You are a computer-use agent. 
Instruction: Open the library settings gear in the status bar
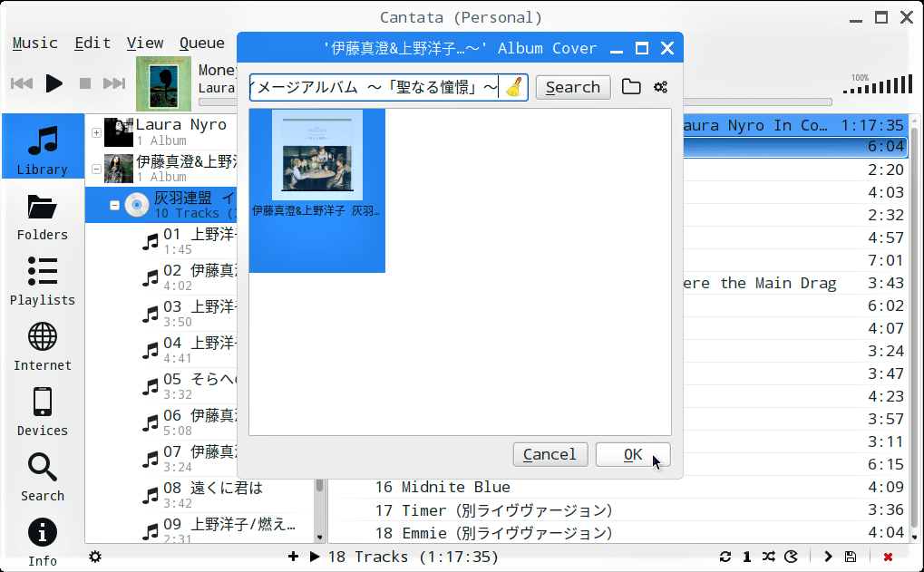tap(95, 557)
